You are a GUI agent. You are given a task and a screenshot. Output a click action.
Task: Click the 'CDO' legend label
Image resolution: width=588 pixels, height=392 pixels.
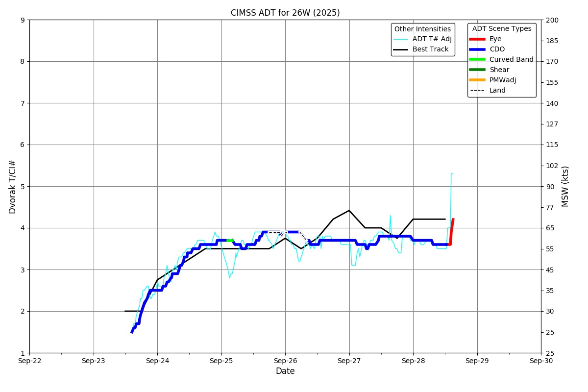(497, 49)
